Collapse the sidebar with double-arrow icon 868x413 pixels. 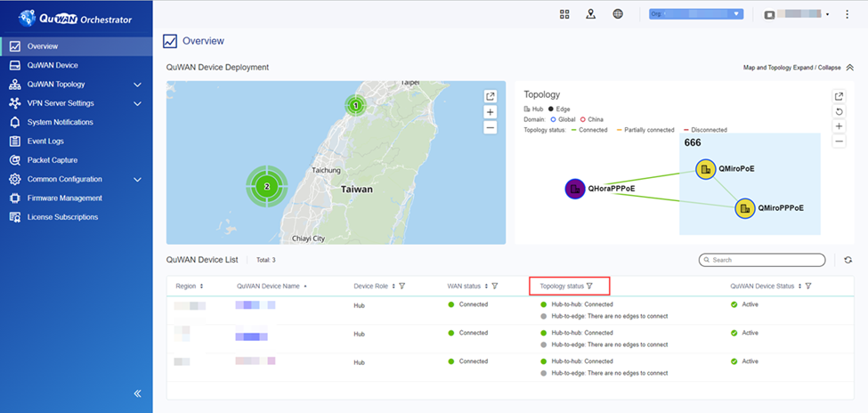tap(138, 393)
